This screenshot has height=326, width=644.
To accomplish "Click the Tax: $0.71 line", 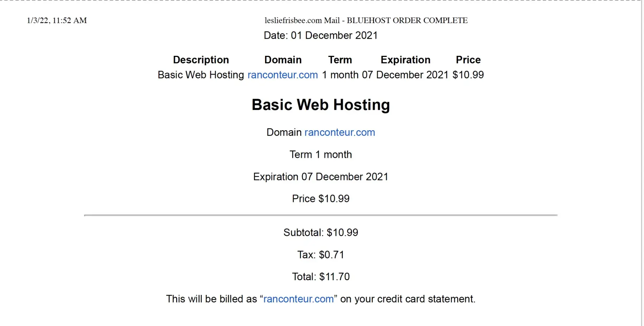I will (x=321, y=255).
